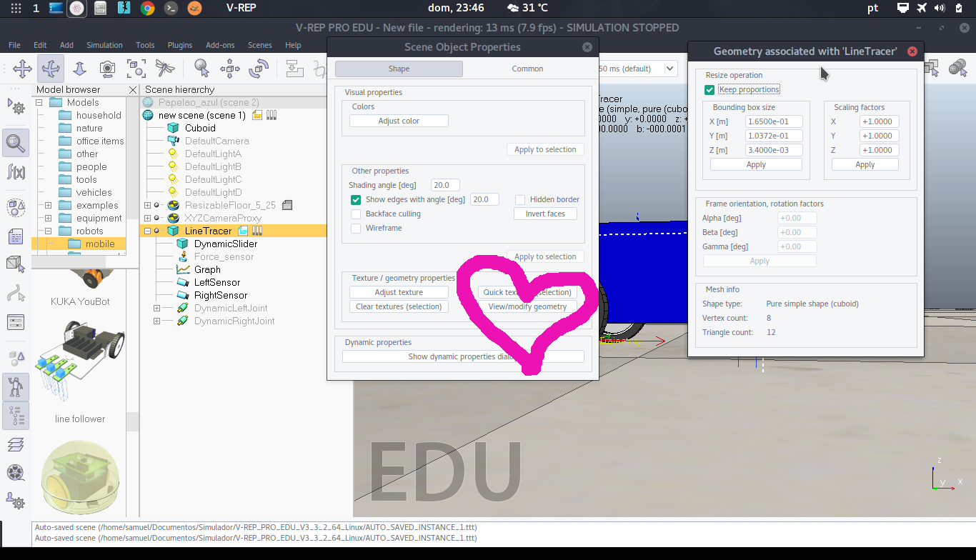Image resolution: width=976 pixels, height=560 pixels.
Task: Activate the click selection tool
Action: click(202, 69)
